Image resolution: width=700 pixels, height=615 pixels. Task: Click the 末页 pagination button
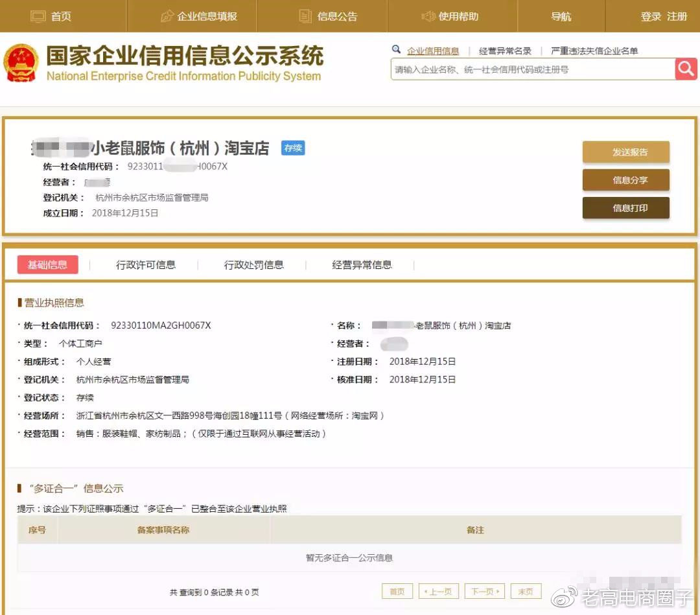(526, 591)
